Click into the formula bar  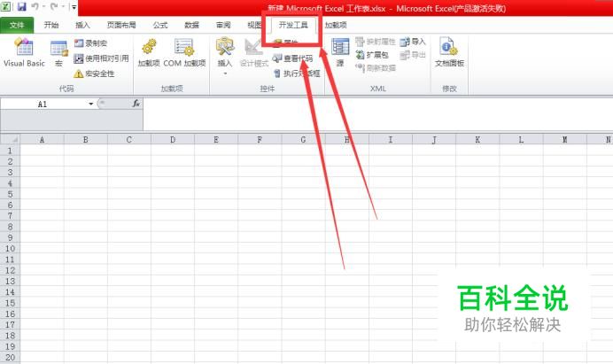(x=377, y=114)
